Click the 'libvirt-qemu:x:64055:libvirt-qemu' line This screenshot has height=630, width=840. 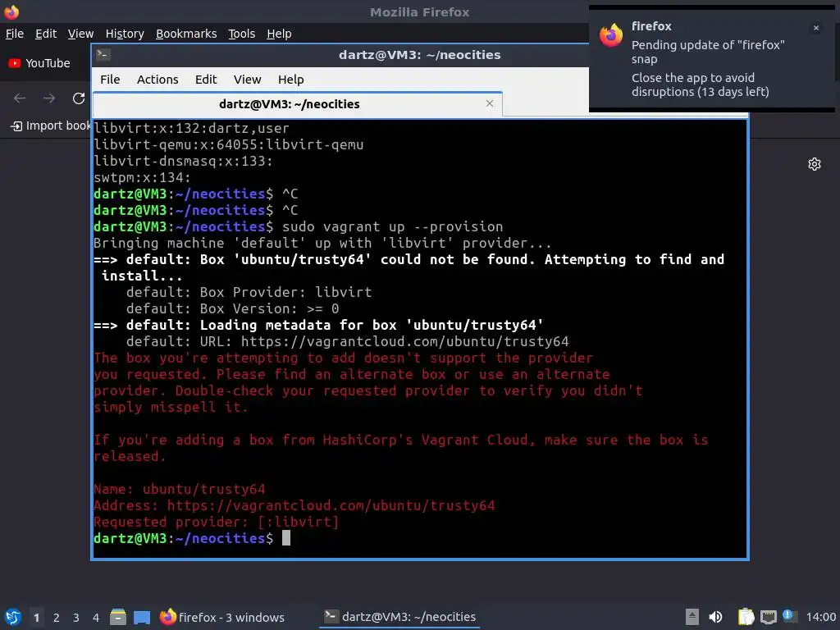click(x=229, y=144)
